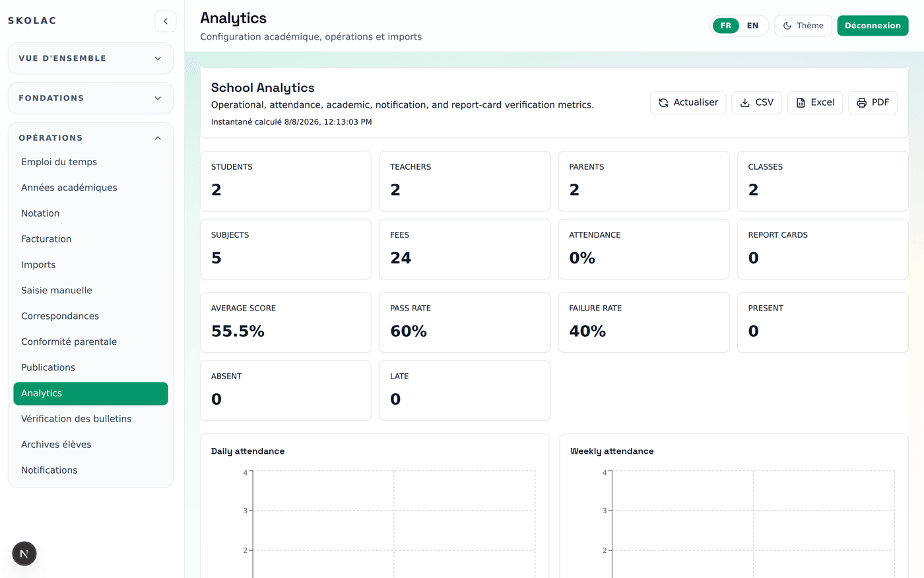Click the Students metric card
The width and height of the screenshot is (924, 578).
click(x=286, y=181)
